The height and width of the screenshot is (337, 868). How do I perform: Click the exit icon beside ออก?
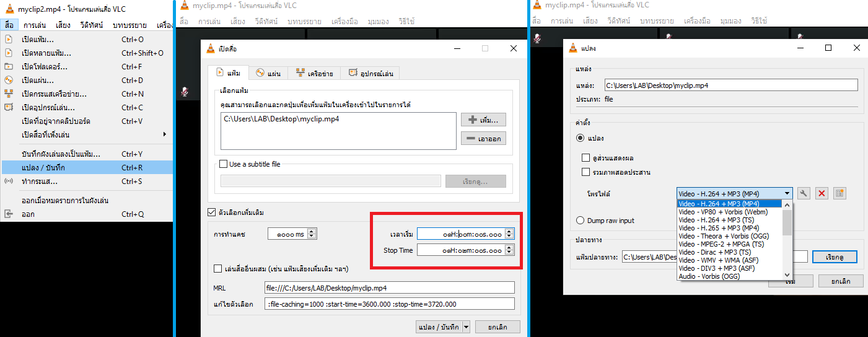click(9, 214)
